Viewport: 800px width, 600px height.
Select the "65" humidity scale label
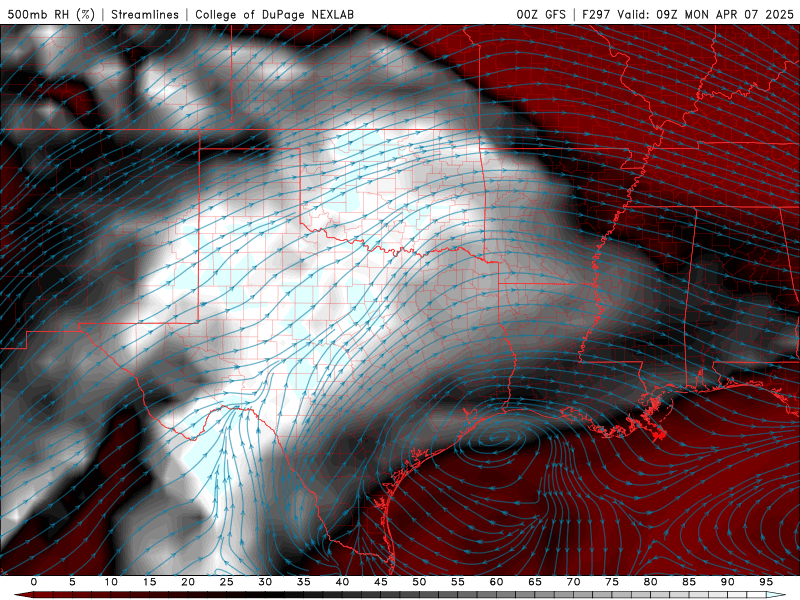click(535, 582)
